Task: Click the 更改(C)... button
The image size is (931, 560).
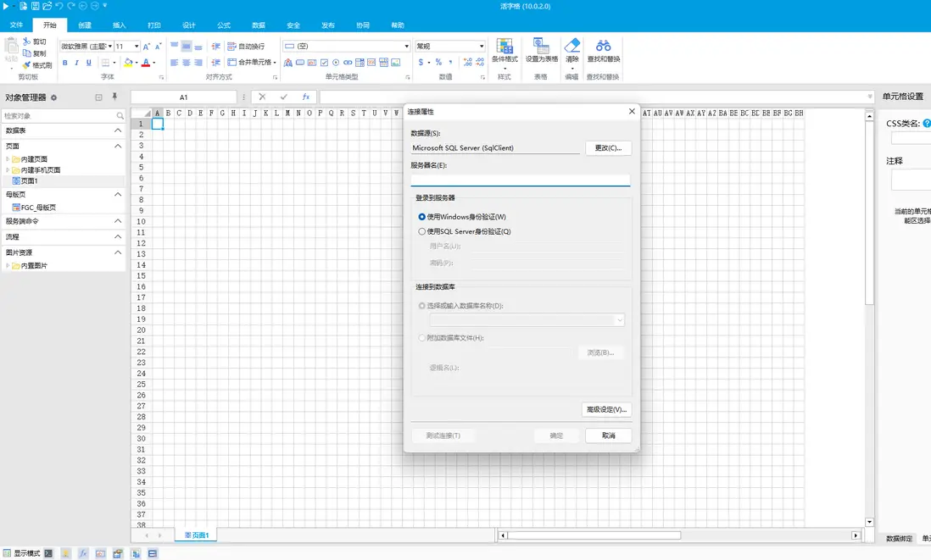Action: [x=608, y=148]
